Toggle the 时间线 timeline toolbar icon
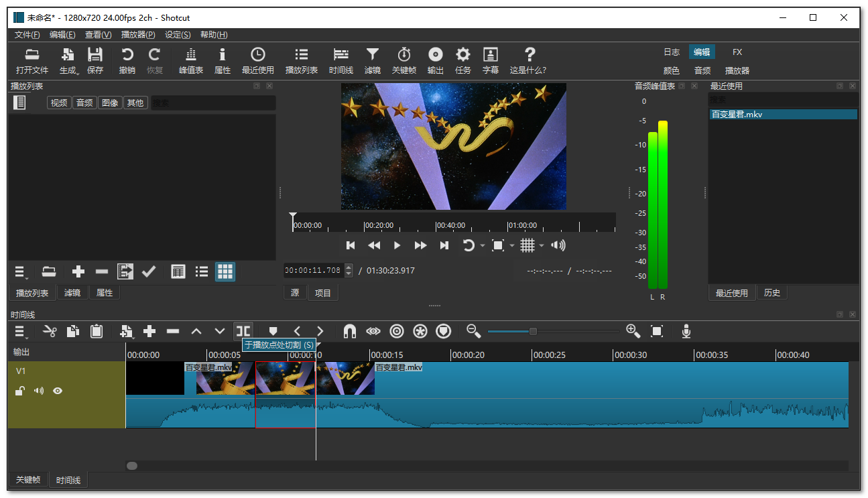Image resolution: width=868 pixels, height=498 pixels. pyautogui.click(x=341, y=61)
